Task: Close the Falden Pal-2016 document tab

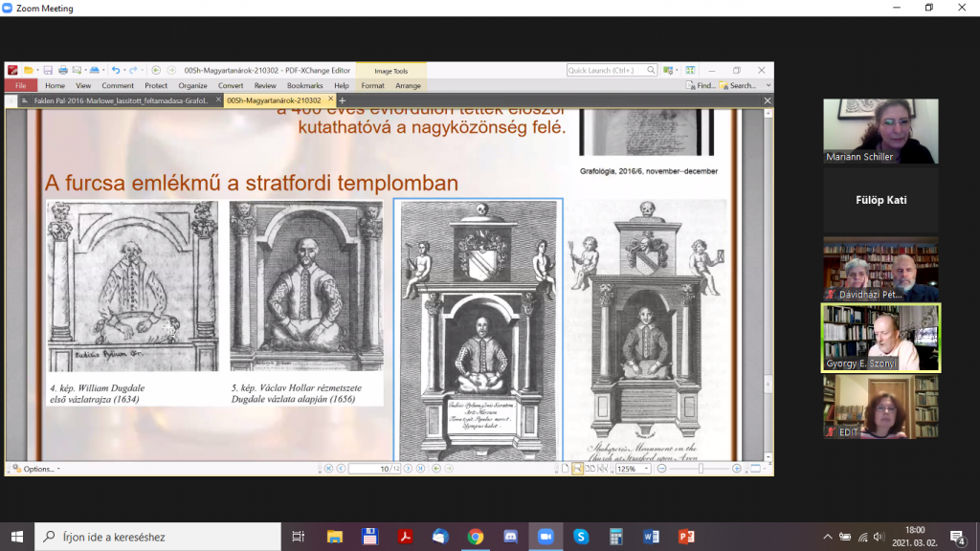Action: 218,99
